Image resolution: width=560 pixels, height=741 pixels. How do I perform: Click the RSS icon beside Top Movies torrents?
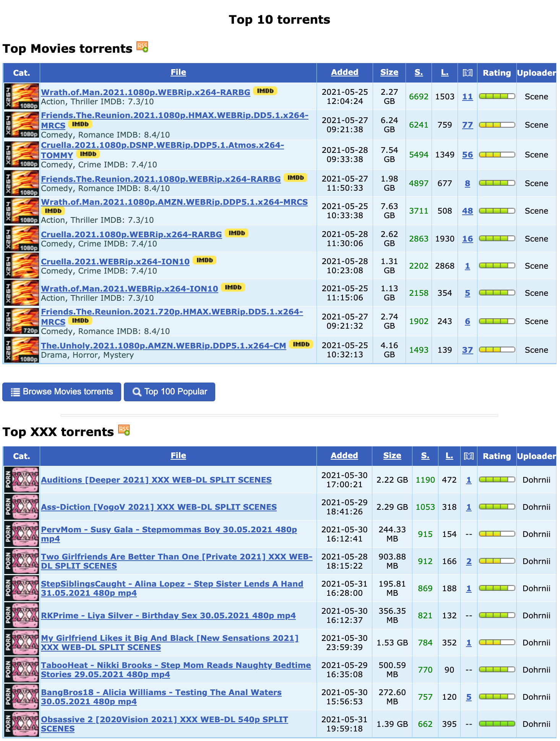[142, 47]
